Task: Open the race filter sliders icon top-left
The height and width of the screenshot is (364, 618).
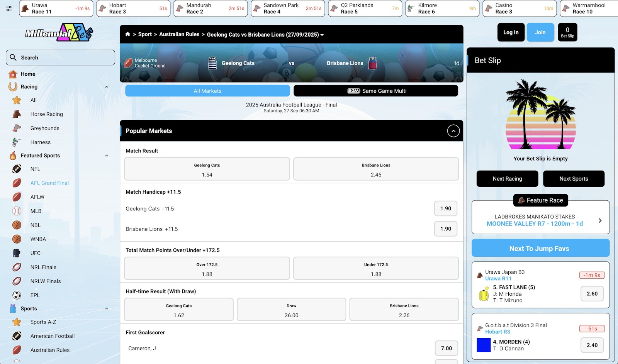Action: click(10, 8)
